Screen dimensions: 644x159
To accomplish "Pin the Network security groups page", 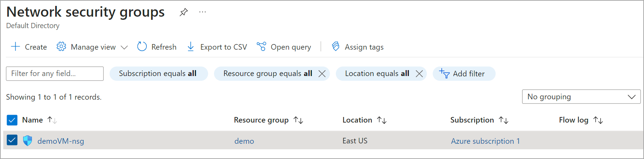I will (184, 12).
